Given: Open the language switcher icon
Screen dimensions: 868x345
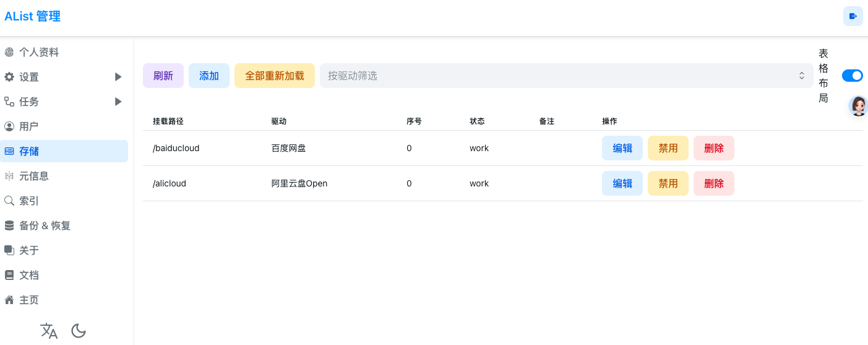Looking at the screenshot, I should 49,331.
